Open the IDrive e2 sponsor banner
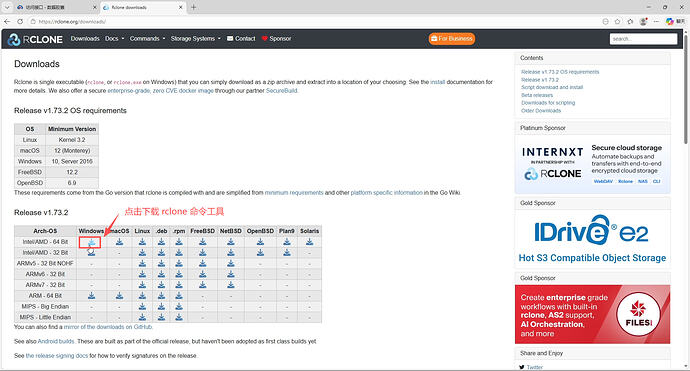The width and height of the screenshot is (690, 371). pyautogui.click(x=592, y=239)
